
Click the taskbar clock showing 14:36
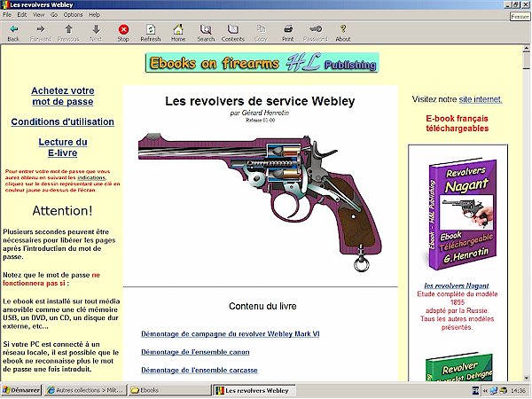click(518, 390)
